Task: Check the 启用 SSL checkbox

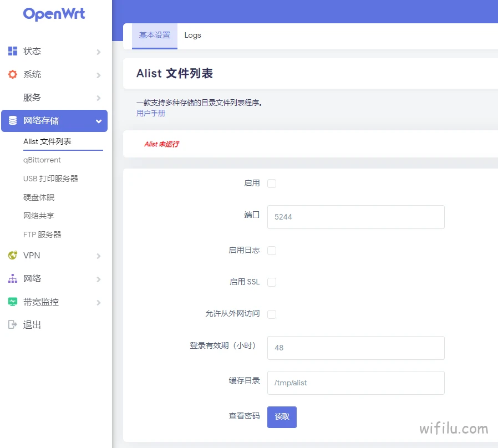Action: pyautogui.click(x=272, y=282)
